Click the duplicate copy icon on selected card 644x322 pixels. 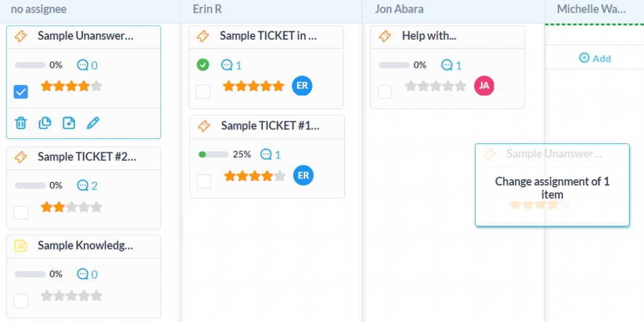click(45, 123)
